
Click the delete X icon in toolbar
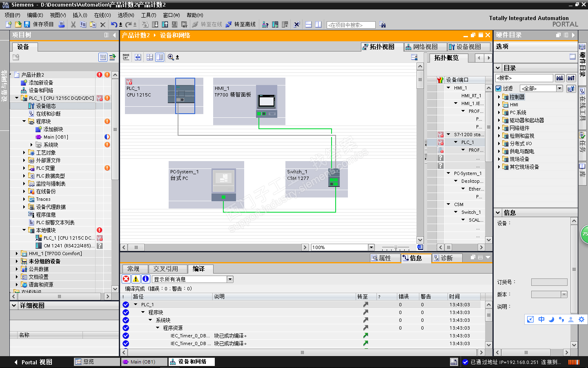103,25
